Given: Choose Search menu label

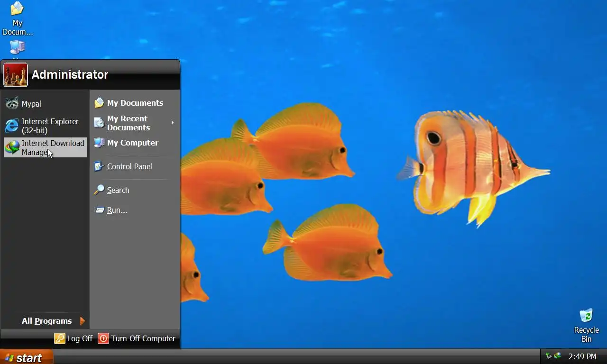Looking at the screenshot, I should pyautogui.click(x=118, y=190).
